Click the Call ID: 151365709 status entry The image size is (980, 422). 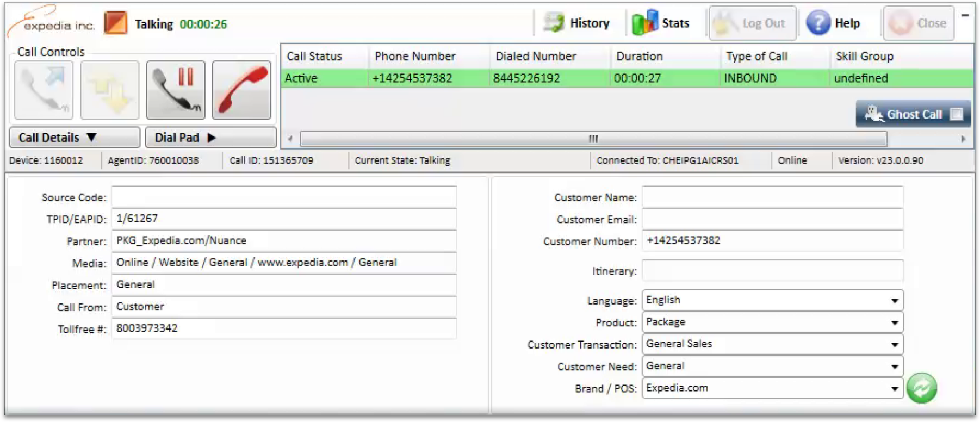point(271,160)
